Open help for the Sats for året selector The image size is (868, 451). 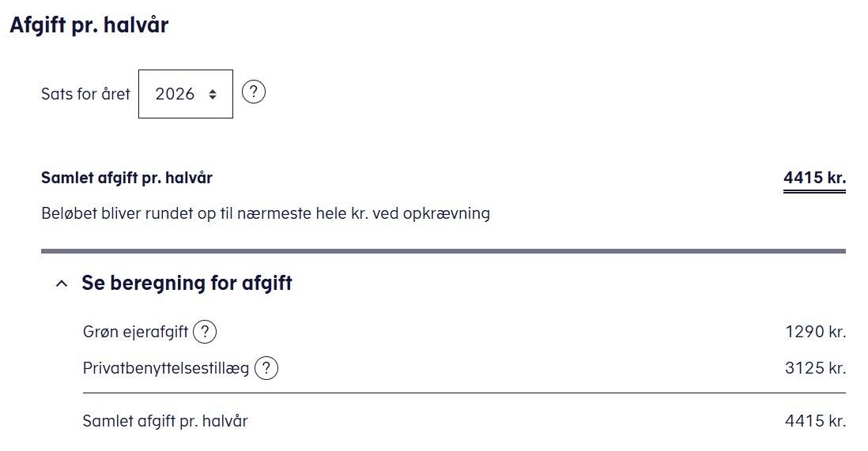pos(253,92)
